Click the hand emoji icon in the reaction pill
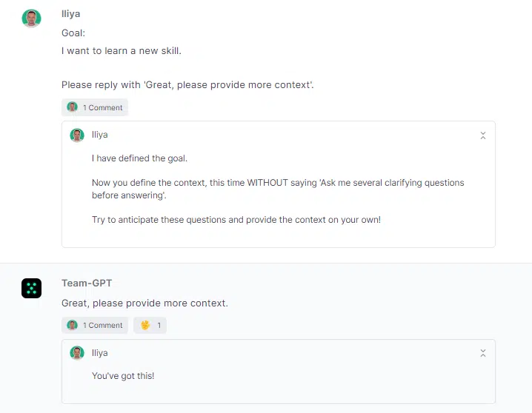The width and height of the screenshot is (532, 413). (145, 325)
